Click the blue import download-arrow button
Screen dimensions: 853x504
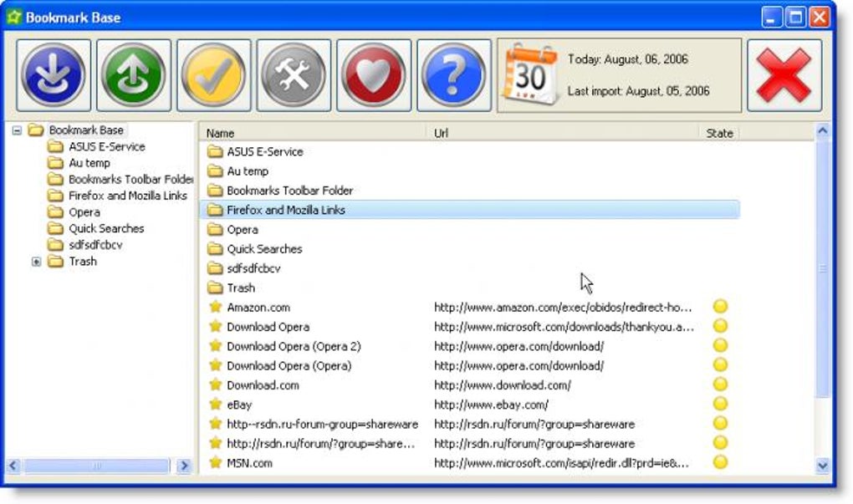click(x=54, y=75)
